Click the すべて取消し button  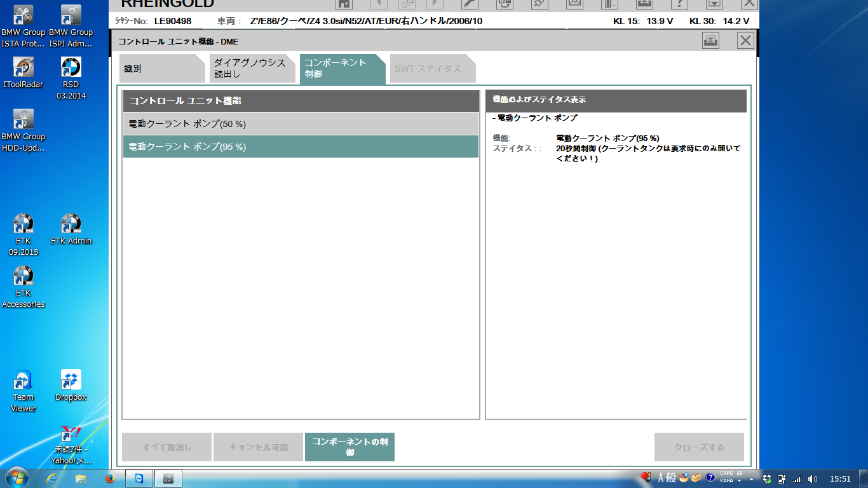tap(166, 447)
